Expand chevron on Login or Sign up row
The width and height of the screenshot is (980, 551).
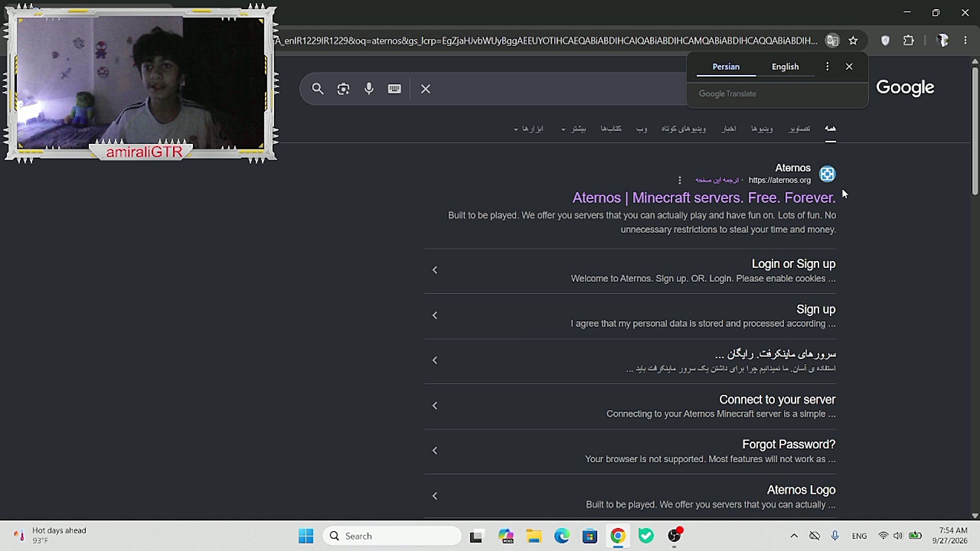pyautogui.click(x=435, y=270)
